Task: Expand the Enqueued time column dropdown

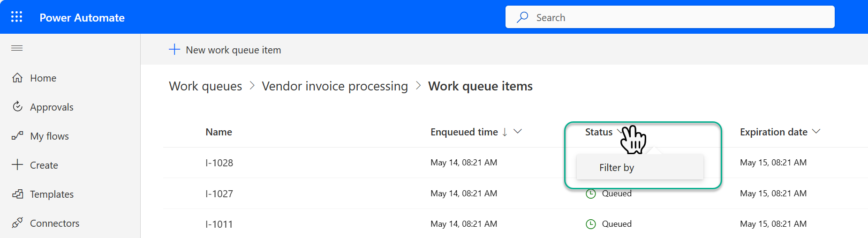Action: (x=518, y=132)
